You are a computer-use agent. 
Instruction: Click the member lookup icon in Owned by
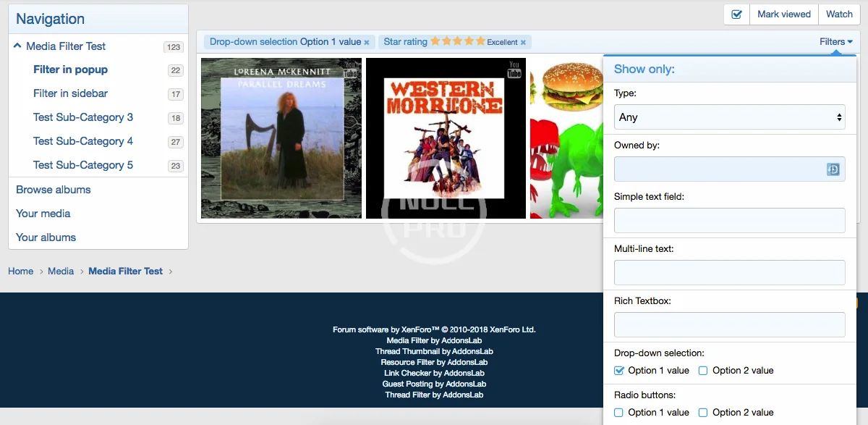pyautogui.click(x=833, y=169)
